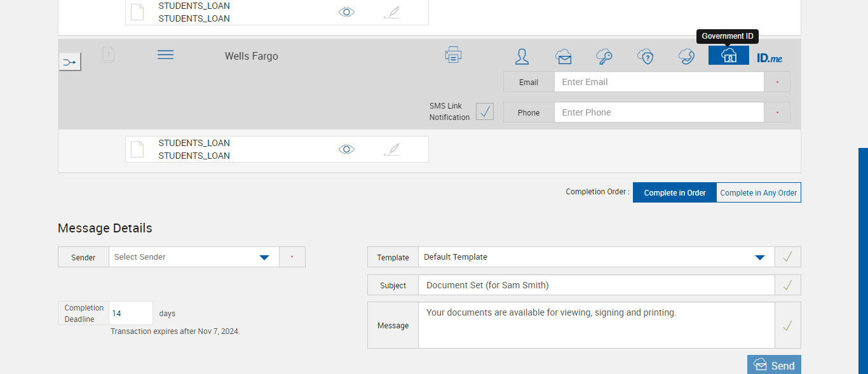Click into the Enter Phone field
Image resolution: width=868 pixels, height=374 pixels.
(x=658, y=112)
